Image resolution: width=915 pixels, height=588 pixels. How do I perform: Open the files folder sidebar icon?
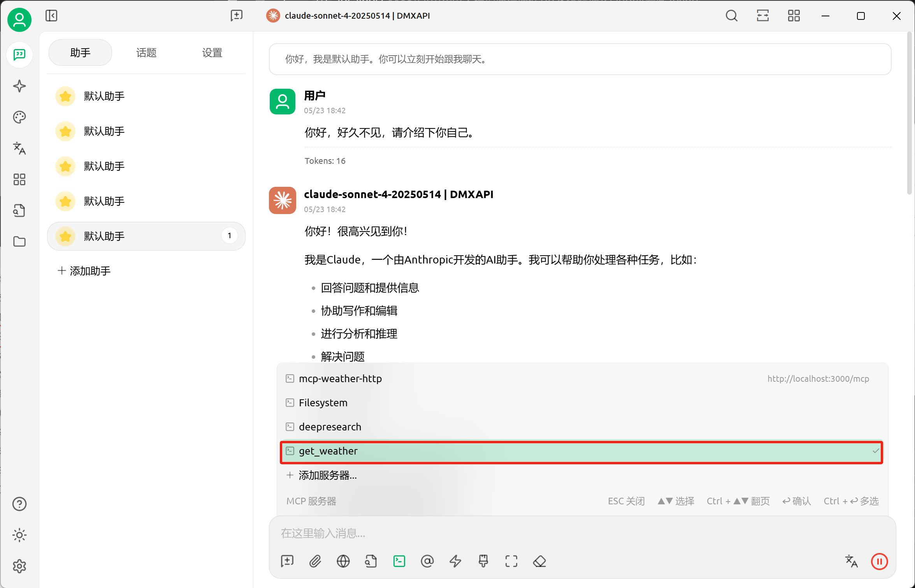(x=19, y=242)
